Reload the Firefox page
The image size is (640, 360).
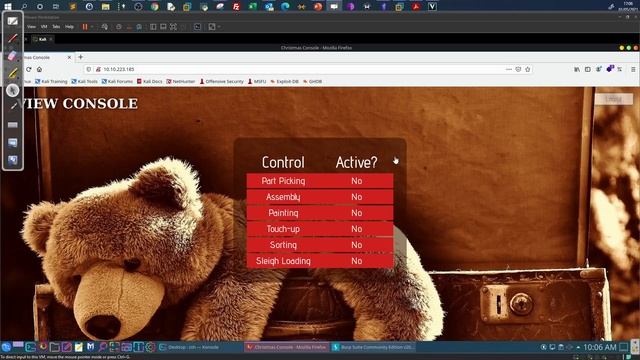pos(29,69)
